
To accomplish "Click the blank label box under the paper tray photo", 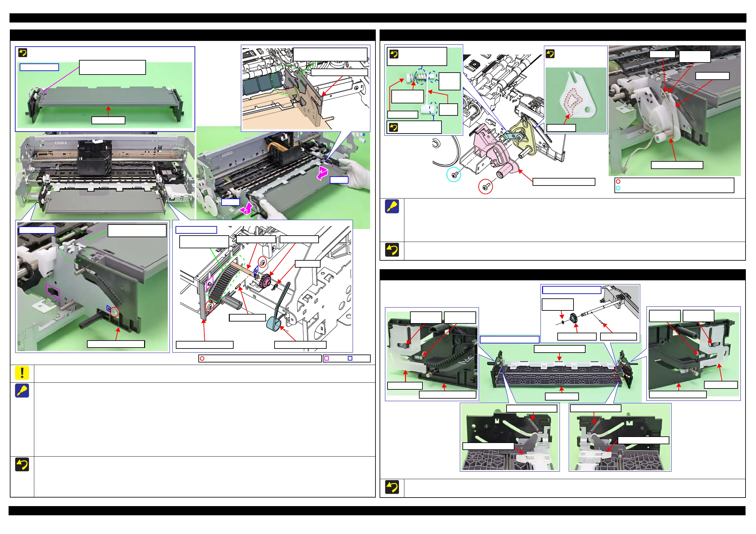I will [x=108, y=120].
